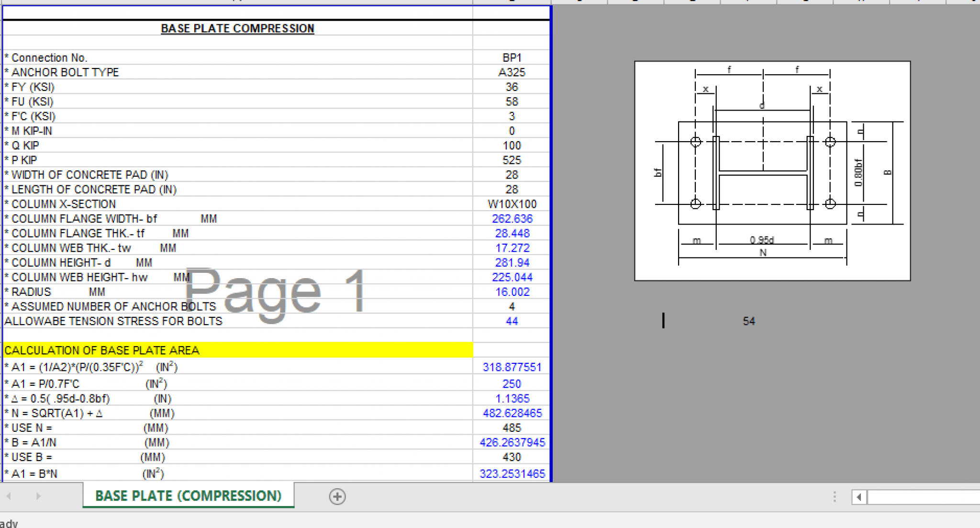Select USE B value 430
Screen dimensions: 980x528
(x=512, y=457)
